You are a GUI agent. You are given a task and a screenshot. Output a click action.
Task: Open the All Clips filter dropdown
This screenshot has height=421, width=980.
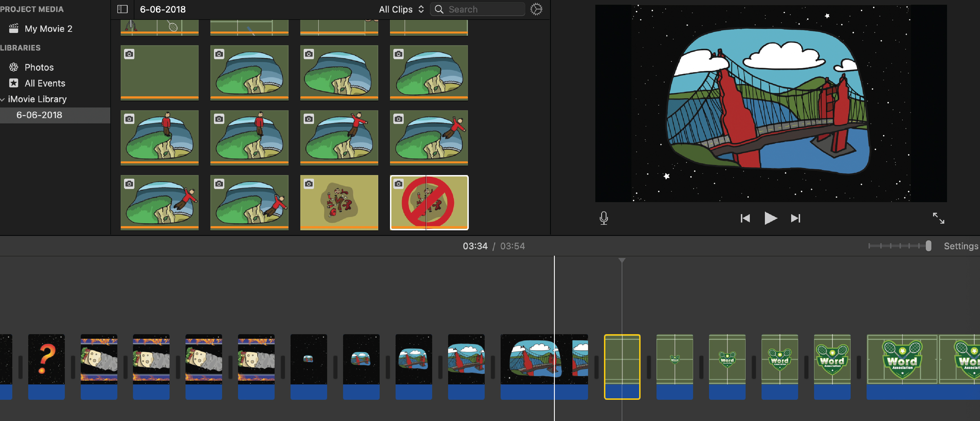[401, 9]
